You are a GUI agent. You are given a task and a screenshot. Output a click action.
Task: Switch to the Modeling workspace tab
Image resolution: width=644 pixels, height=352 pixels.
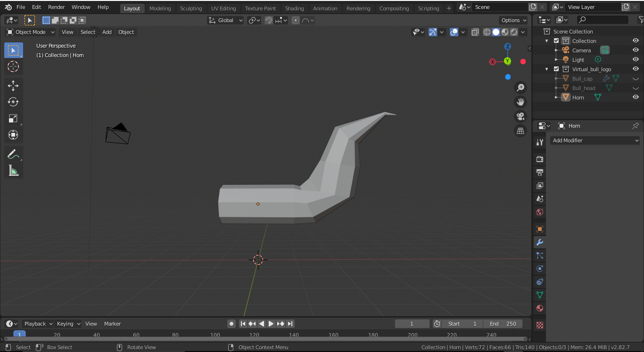(x=160, y=8)
